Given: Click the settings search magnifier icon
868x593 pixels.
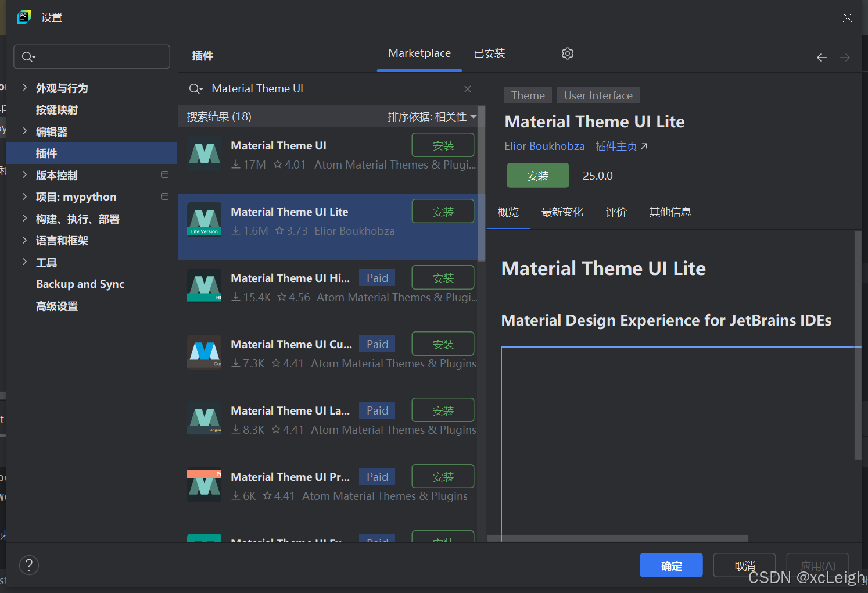Looking at the screenshot, I should [x=28, y=57].
